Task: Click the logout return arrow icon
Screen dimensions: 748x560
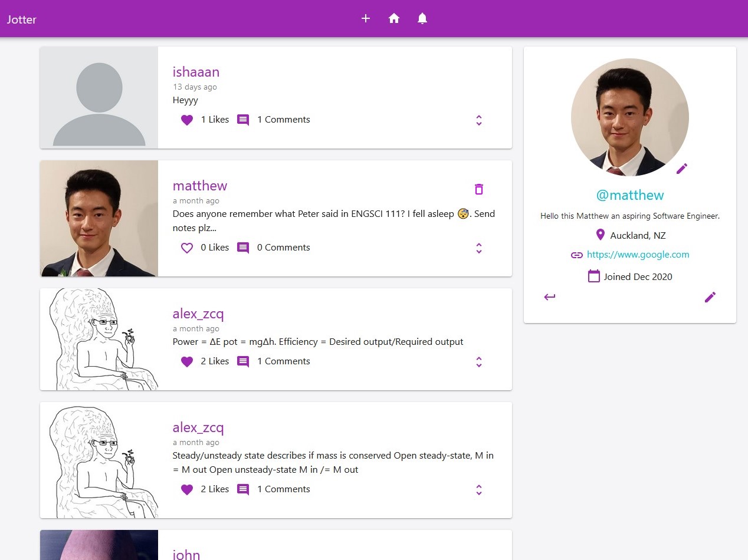Action: (x=550, y=297)
